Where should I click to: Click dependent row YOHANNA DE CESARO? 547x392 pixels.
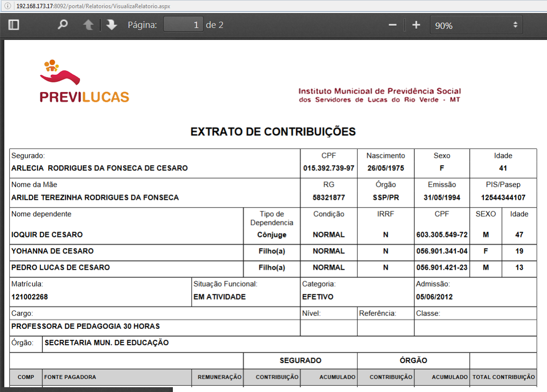52,251
